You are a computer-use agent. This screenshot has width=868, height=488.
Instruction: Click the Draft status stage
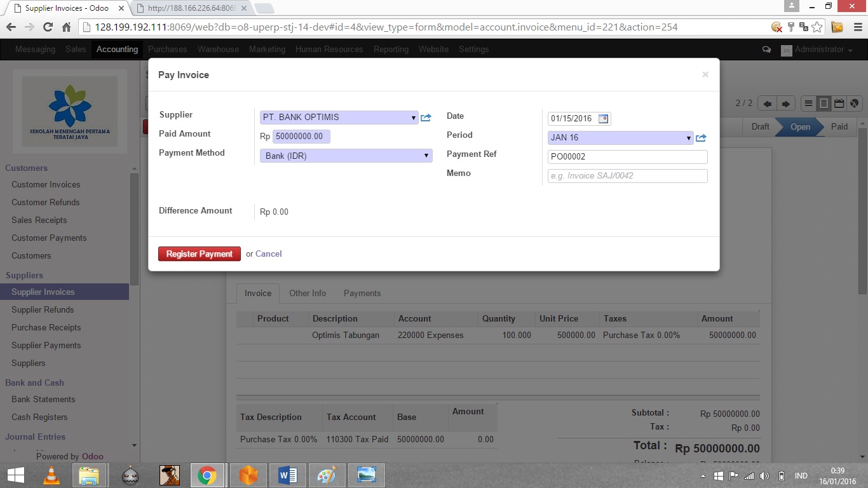761,126
